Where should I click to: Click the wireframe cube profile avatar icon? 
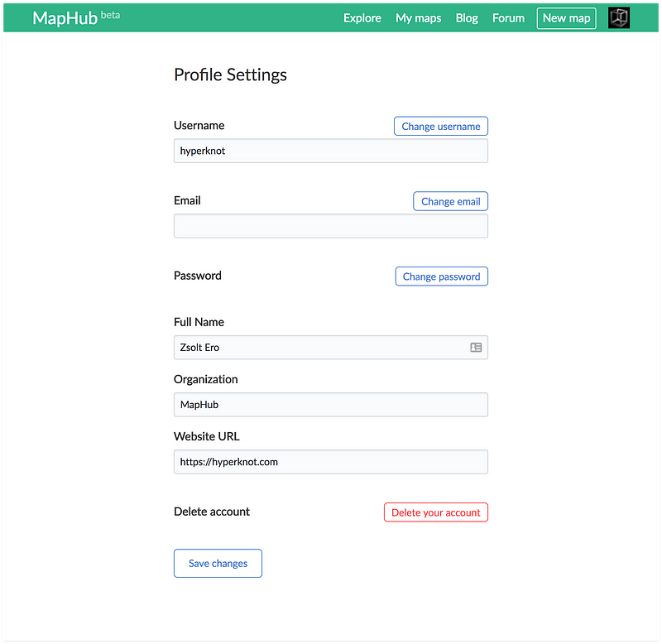coord(618,17)
